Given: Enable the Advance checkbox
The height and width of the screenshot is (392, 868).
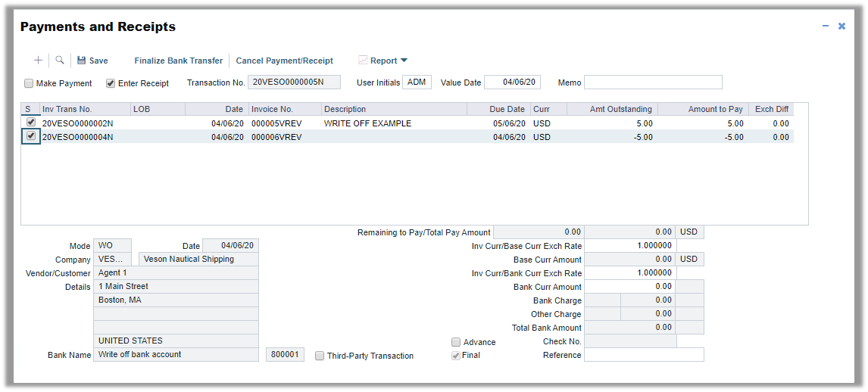Looking at the screenshot, I should (x=456, y=342).
